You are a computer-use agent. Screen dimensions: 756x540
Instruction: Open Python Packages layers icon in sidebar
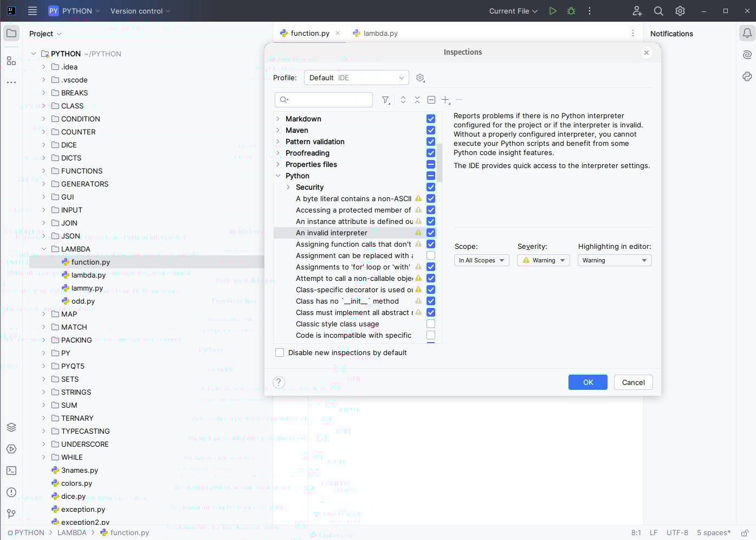click(x=11, y=427)
